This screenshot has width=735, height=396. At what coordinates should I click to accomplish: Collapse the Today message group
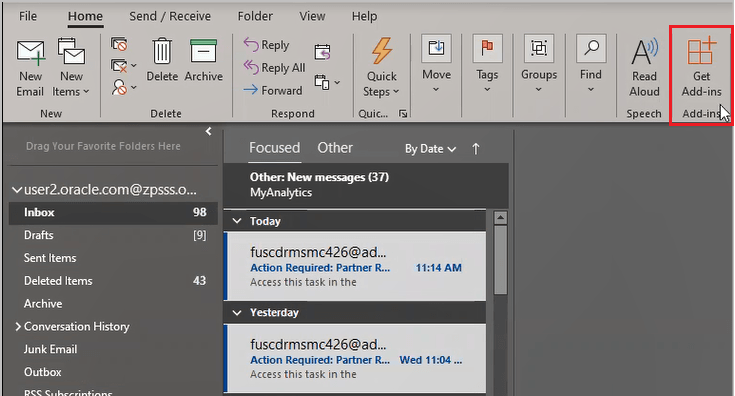click(237, 221)
